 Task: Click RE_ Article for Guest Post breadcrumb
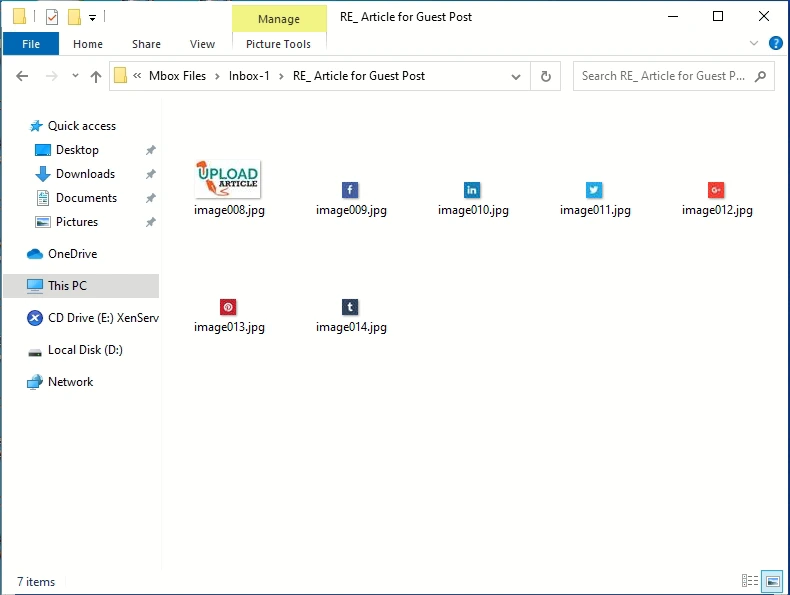point(359,76)
